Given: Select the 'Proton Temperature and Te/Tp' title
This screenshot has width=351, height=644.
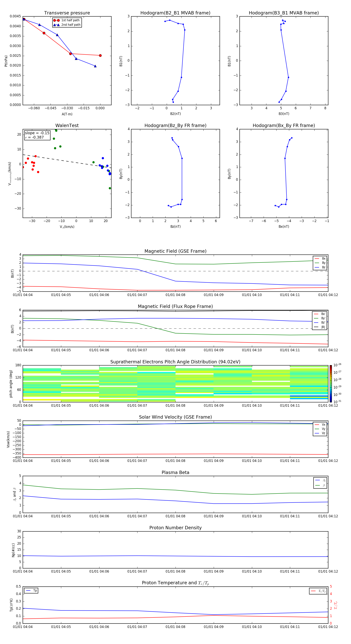Looking at the screenshot, I should pyautogui.click(x=175, y=583).
